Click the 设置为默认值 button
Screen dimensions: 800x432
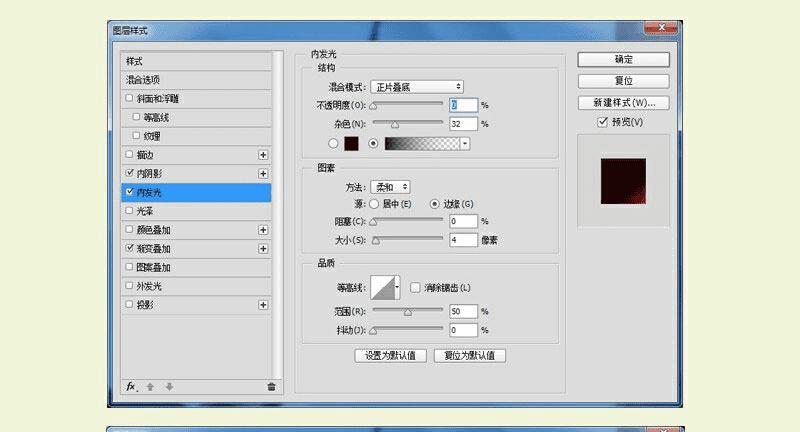[x=390, y=355]
